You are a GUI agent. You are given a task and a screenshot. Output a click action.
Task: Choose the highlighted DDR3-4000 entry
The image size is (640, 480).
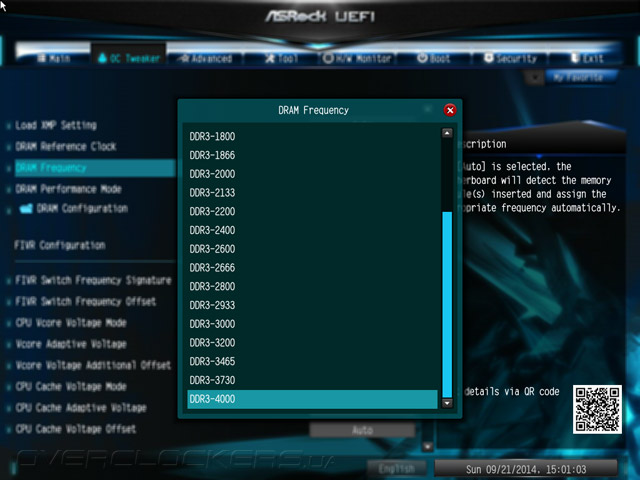[x=312, y=399]
